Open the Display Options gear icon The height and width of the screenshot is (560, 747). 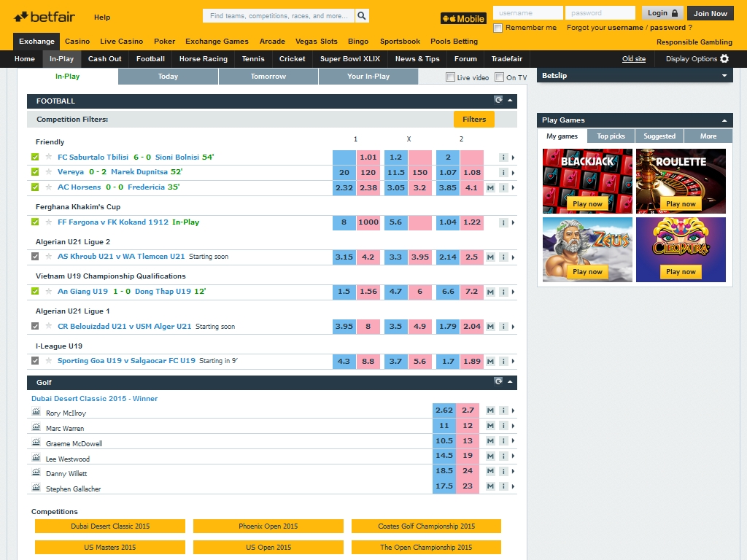pos(724,59)
